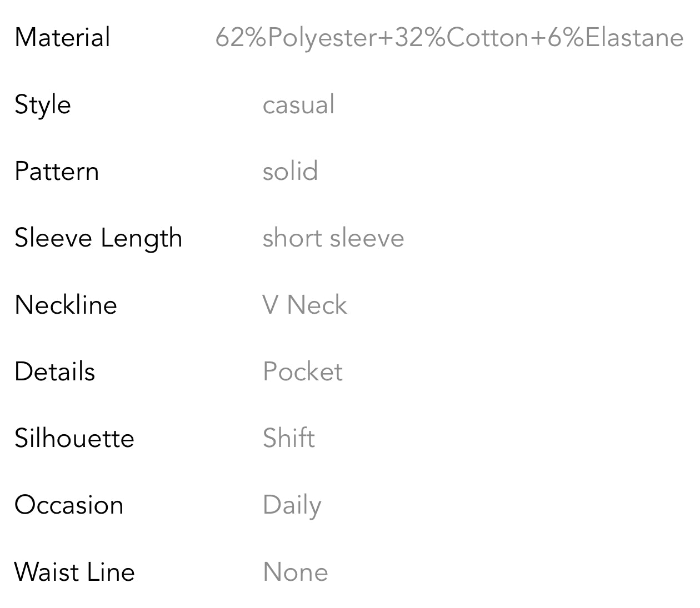Click the Occasion label
700x608 pixels.
point(69,505)
